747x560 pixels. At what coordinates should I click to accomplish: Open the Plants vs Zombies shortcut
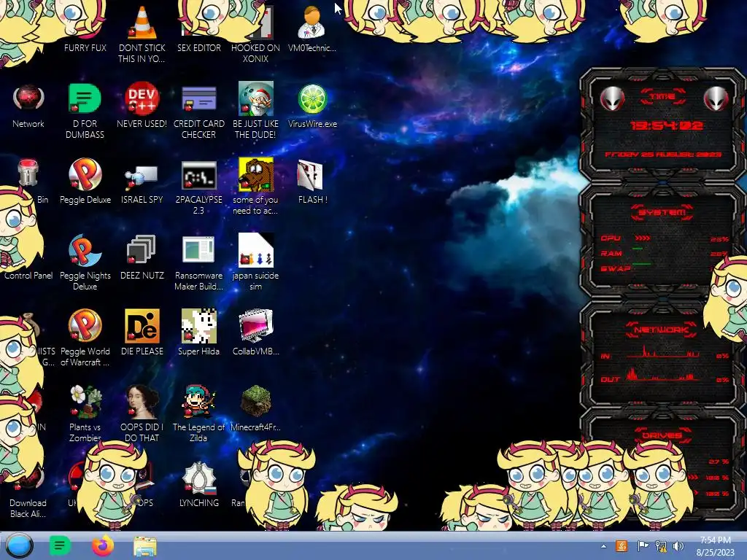click(85, 402)
